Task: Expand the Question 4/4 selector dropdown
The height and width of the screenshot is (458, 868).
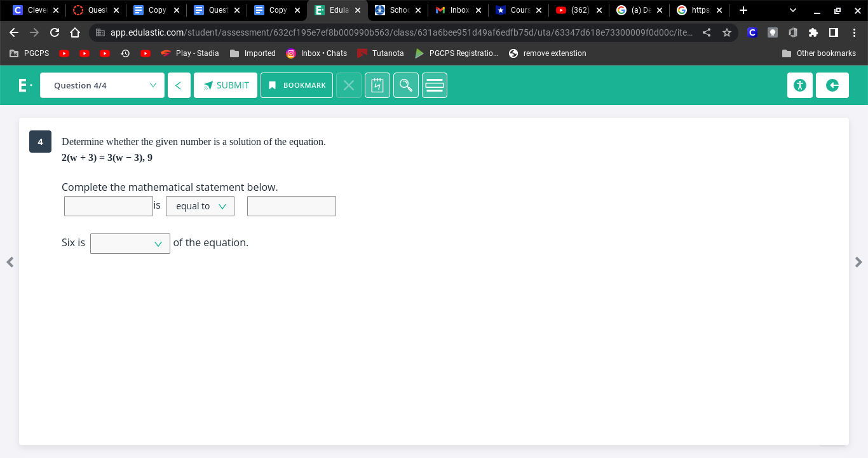Action: tap(102, 85)
